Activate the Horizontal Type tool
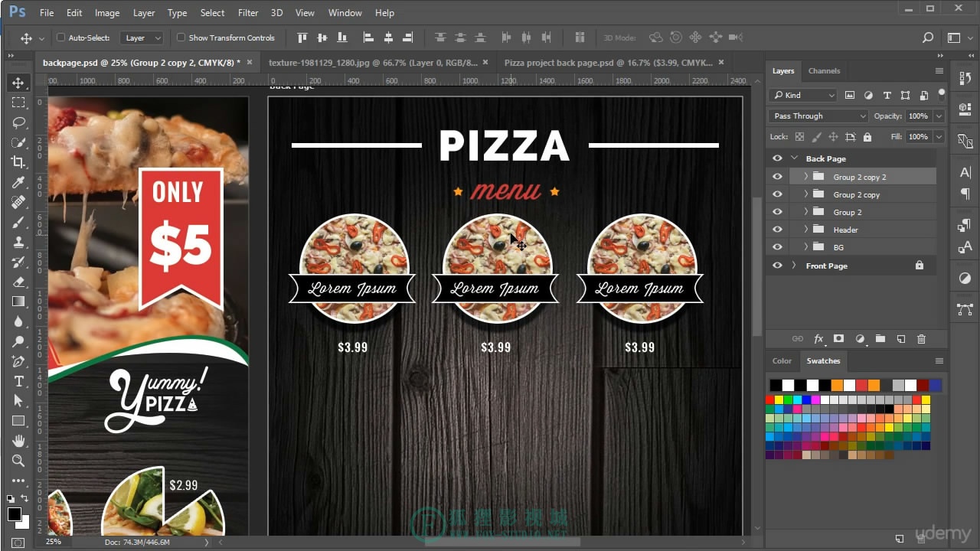The height and width of the screenshot is (551, 980). (18, 381)
